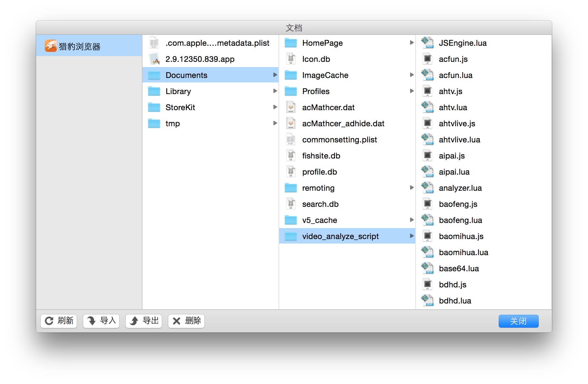
Task: Click the base64.lua file icon
Action: click(x=427, y=268)
